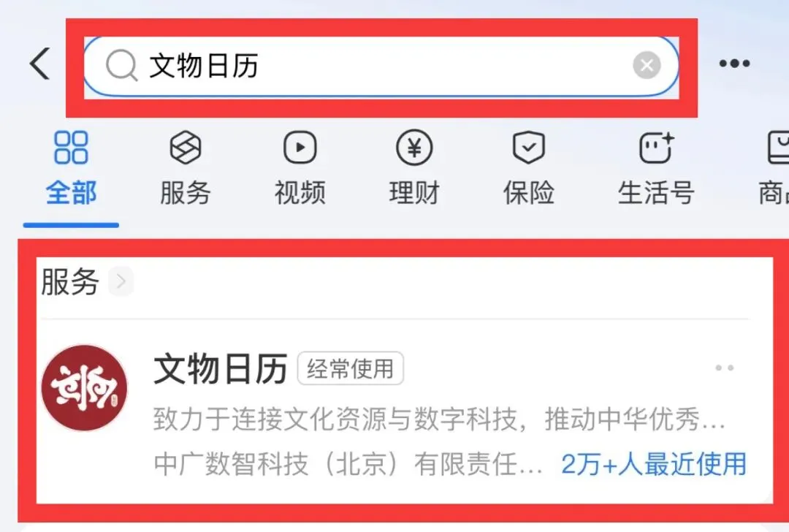Screen dimensions: 789x532
Task: Select the 全部 tab
Action: click(x=71, y=169)
